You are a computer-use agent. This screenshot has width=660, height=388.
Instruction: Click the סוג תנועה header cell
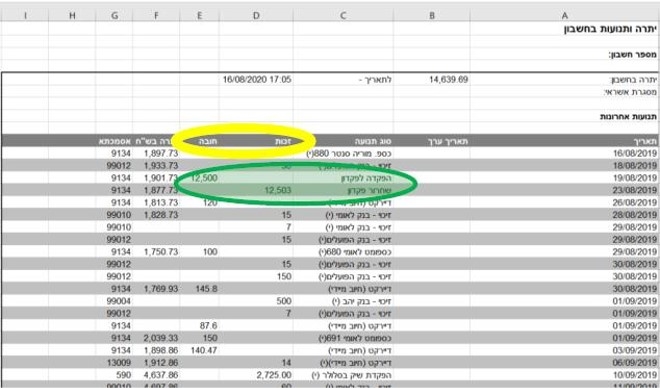343,141
